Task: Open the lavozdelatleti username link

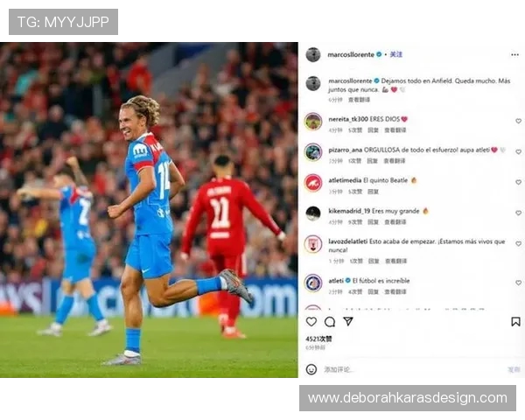Action: [348, 241]
